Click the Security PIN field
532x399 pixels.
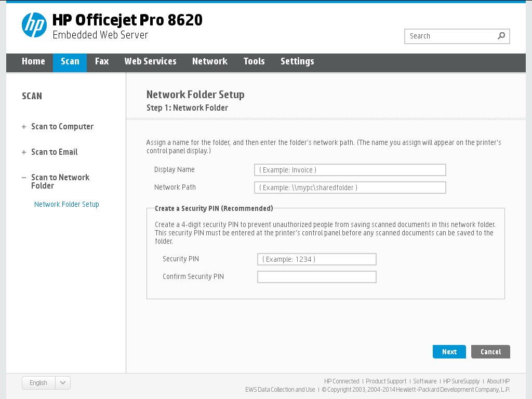[x=316, y=259]
